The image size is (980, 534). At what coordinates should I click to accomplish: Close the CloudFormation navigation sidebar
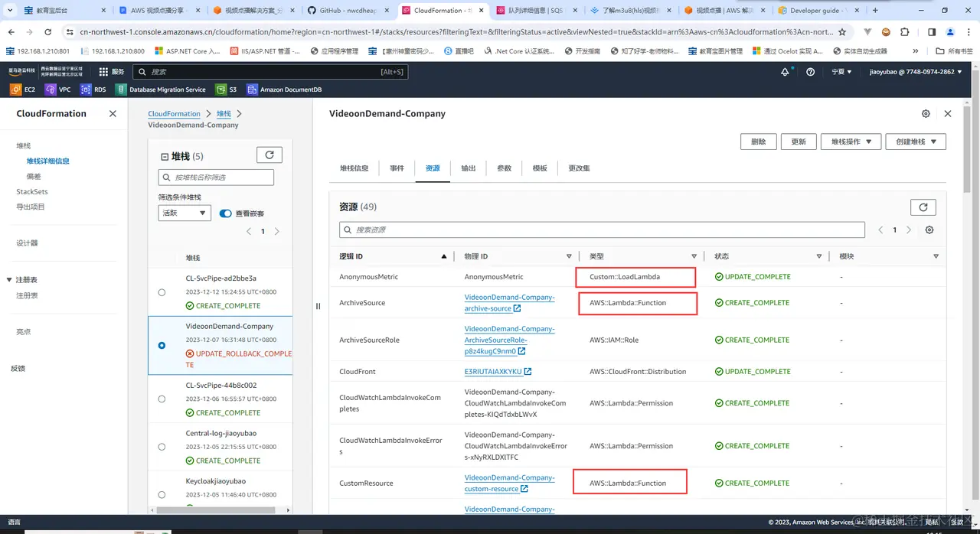(113, 113)
